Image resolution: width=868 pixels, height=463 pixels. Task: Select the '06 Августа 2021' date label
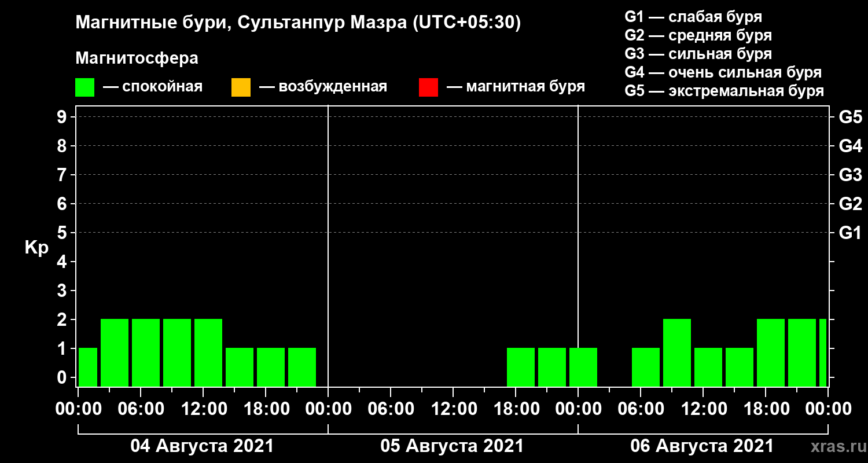point(702,446)
